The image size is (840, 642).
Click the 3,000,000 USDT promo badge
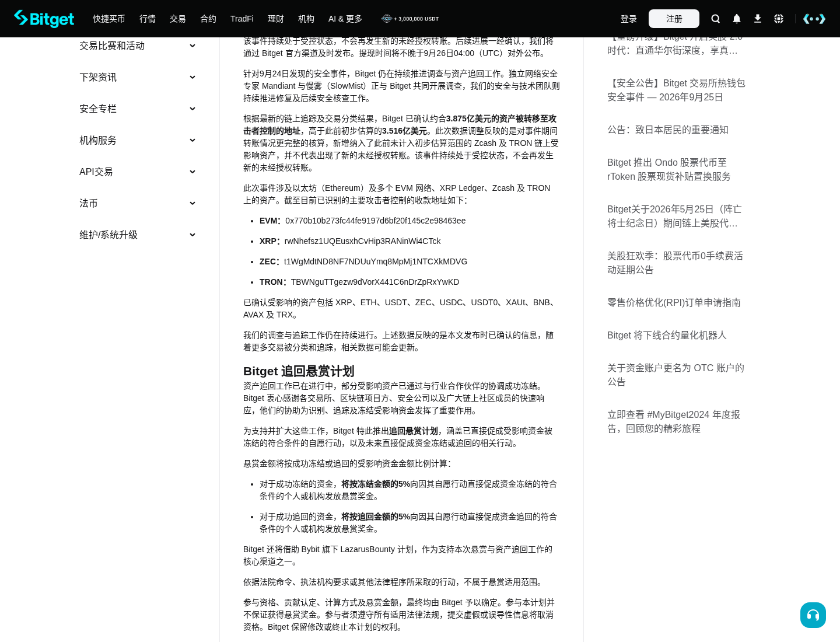[x=410, y=19]
